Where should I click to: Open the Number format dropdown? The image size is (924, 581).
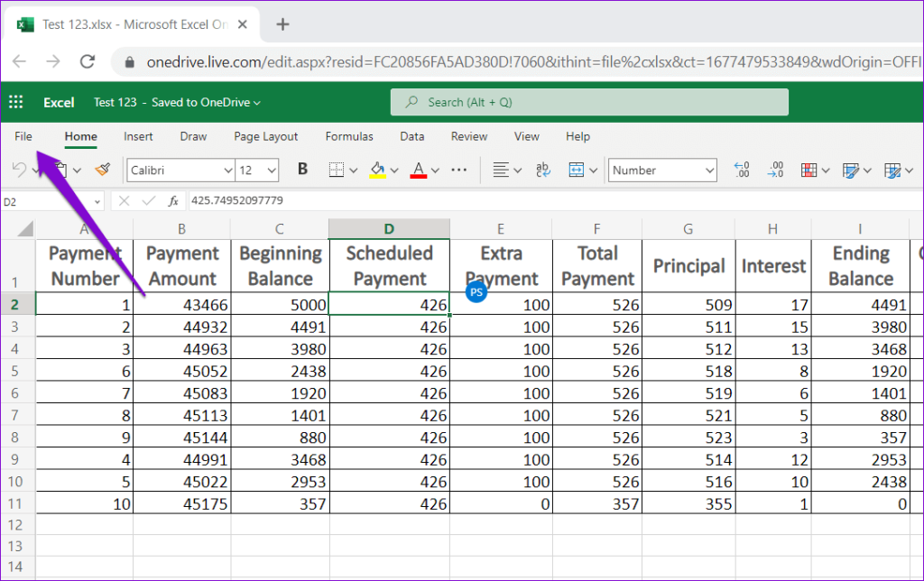(x=662, y=170)
